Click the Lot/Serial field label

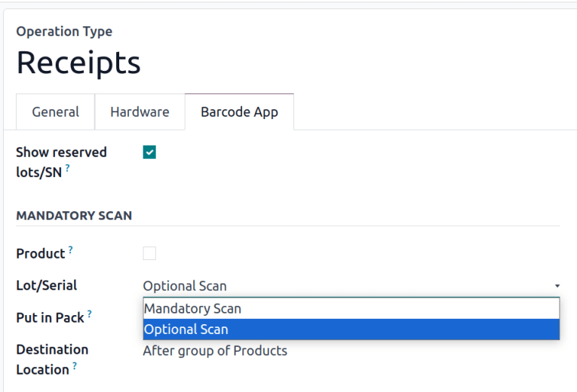(46, 286)
